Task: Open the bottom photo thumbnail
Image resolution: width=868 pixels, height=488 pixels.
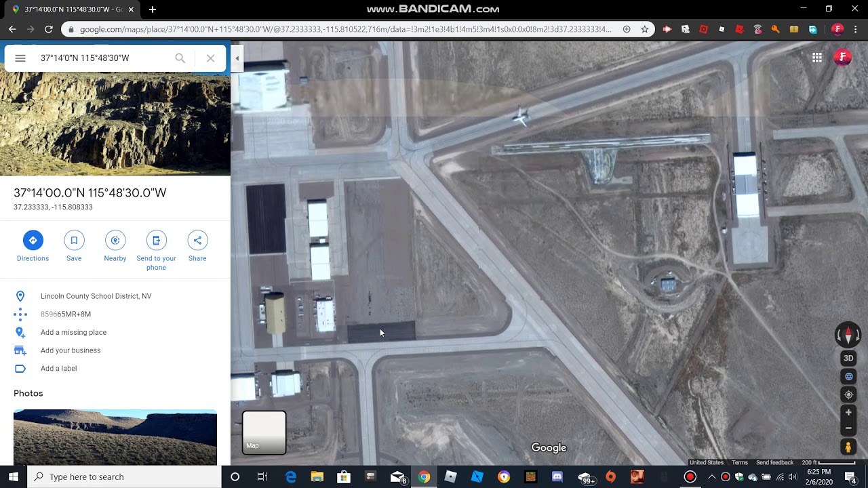Action: pyautogui.click(x=115, y=437)
